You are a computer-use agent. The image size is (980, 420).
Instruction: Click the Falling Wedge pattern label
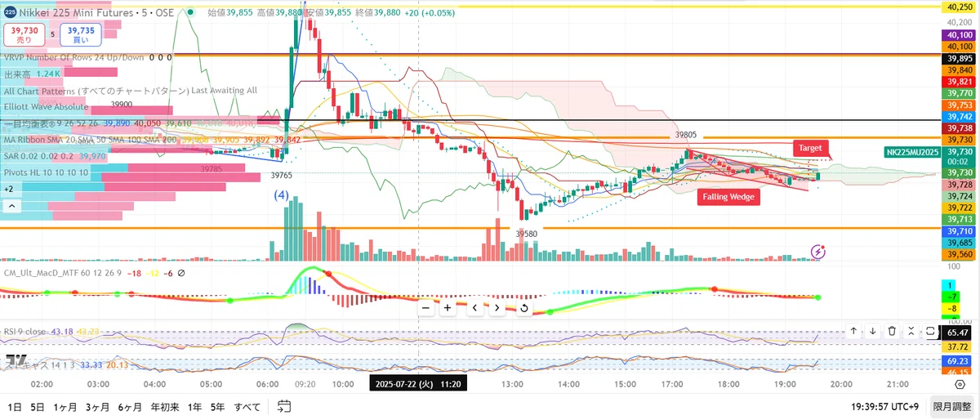point(728,197)
